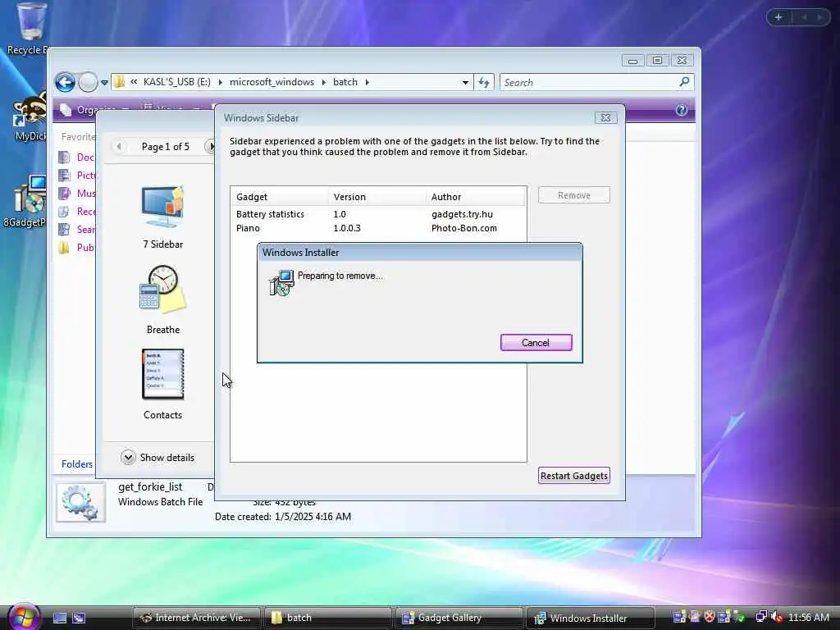Go to previous gadget gallery page
Image resolution: width=840 pixels, height=630 pixels.
pos(119,146)
